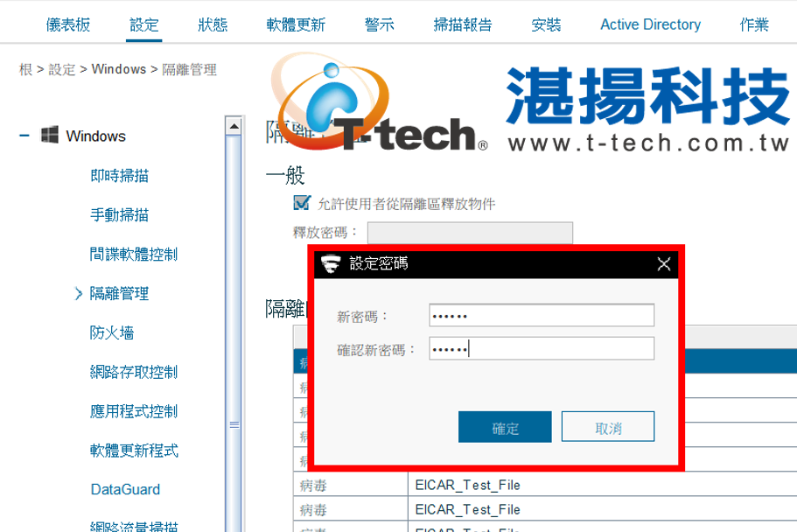This screenshot has width=797, height=532.
Task: Click the 確定 button
Action: (x=505, y=427)
